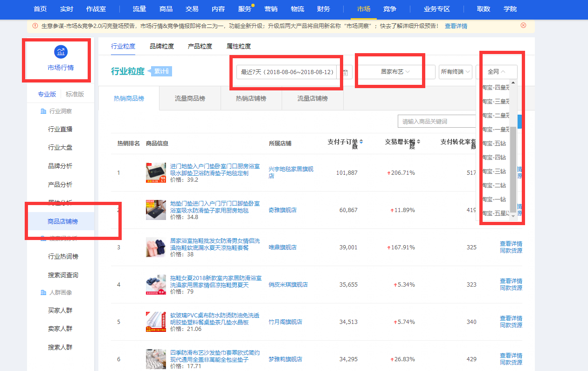This screenshot has height=371, width=588.
Task: Open 行业热词榜 in the sidebar
Action: pyautogui.click(x=63, y=256)
